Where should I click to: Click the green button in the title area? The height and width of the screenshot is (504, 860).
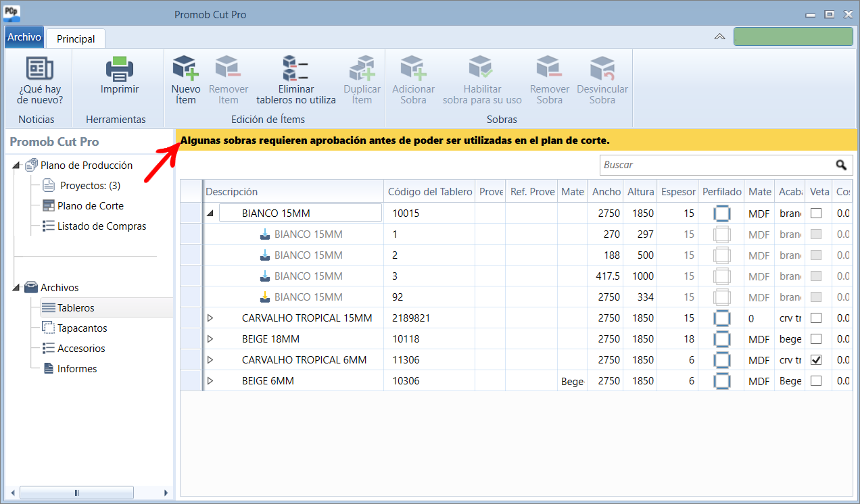pos(793,36)
